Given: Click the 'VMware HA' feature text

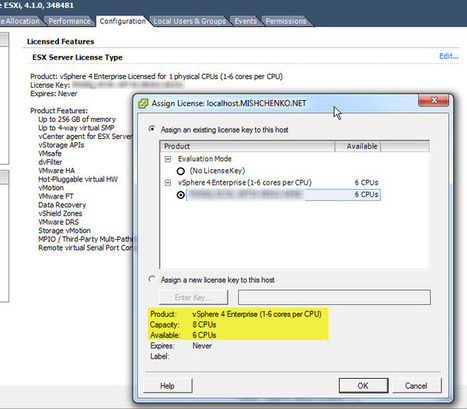Looking at the screenshot, I should click(x=56, y=171).
